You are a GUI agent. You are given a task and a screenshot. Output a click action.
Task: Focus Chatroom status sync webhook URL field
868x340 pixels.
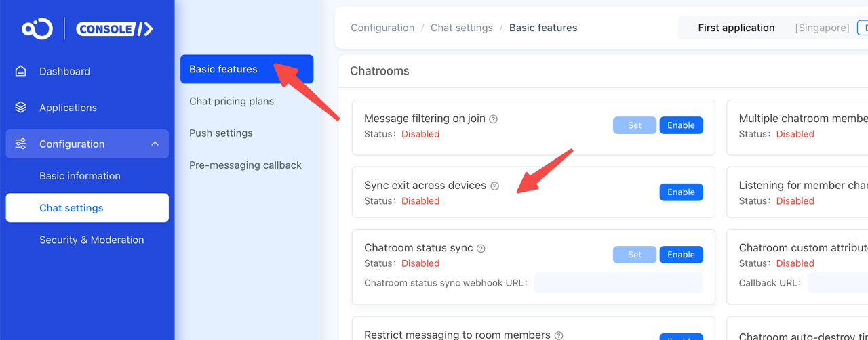coord(618,283)
